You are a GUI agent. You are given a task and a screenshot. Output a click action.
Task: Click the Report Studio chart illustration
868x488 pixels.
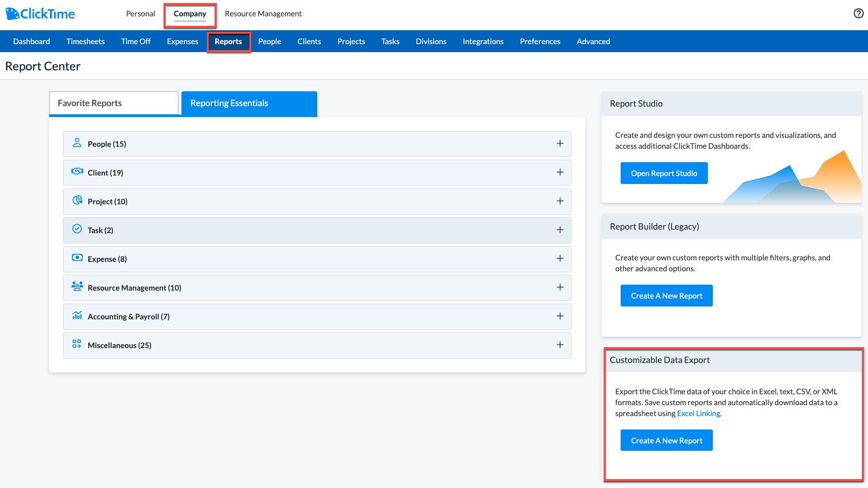tap(792, 177)
